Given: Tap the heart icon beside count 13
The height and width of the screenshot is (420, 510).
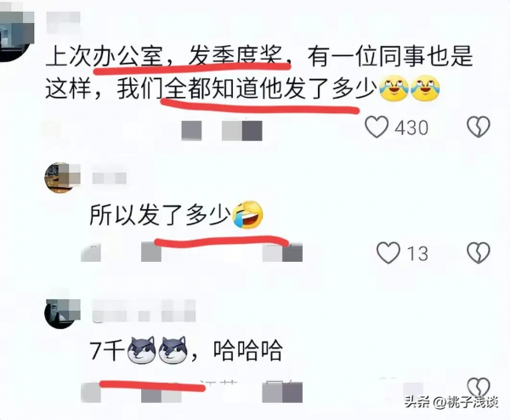Looking at the screenshot, I should coord(388,253).
